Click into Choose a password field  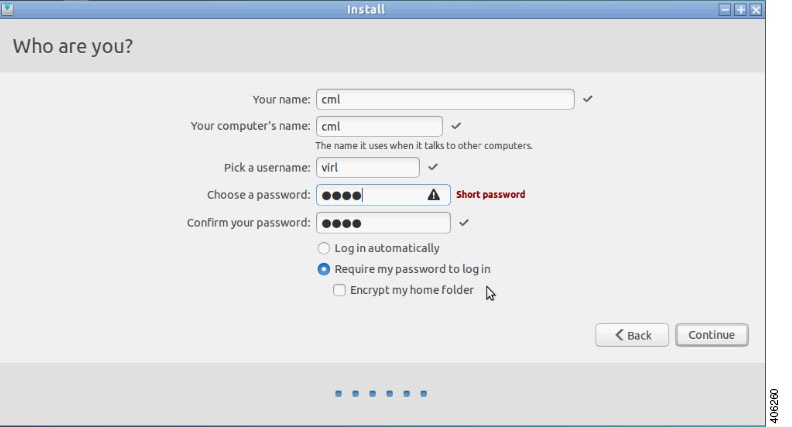pos(383,195)
